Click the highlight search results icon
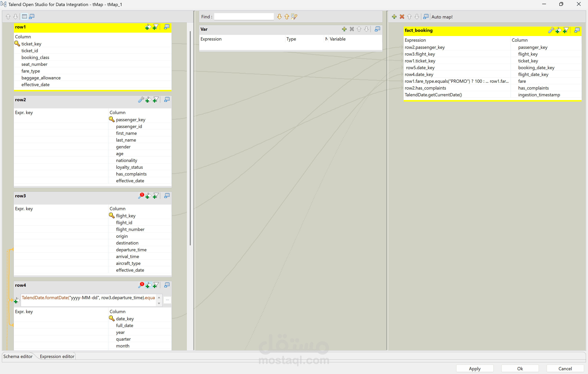This screenshot has height=374, width=588. pyautogui.click(x=294, y=17)
